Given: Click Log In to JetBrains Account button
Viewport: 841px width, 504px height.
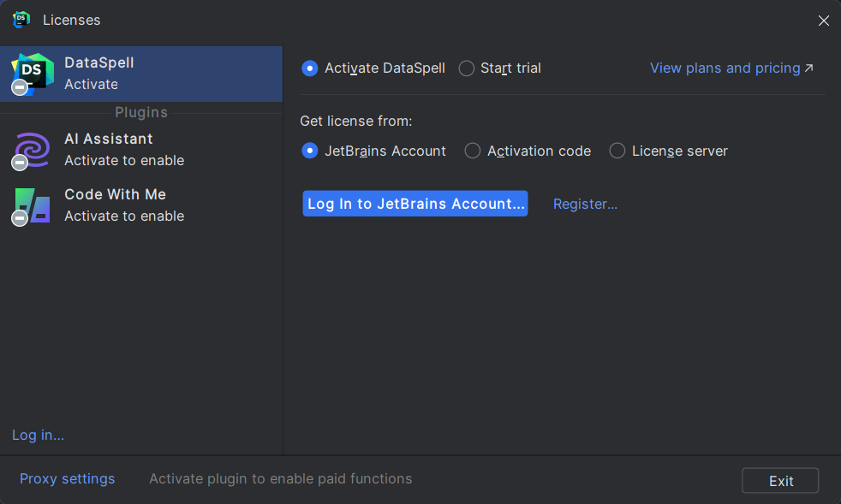Looking at the screenshot, I should tap(415, 204).
